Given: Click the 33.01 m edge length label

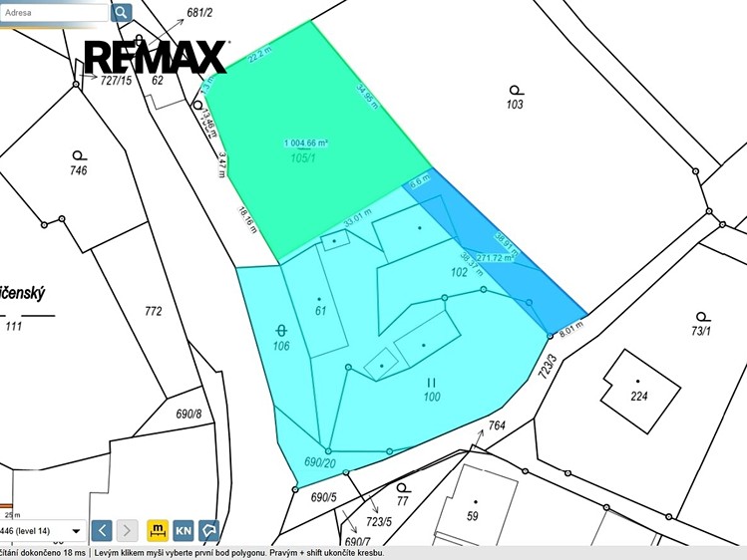Looking at the screenshot, I should pos(357,218).
